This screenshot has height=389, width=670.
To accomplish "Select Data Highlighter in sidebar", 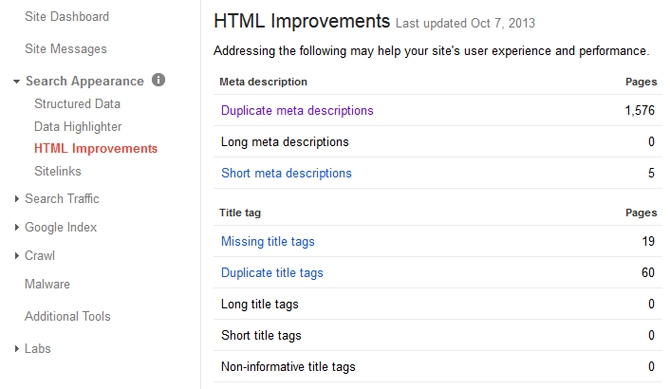I will pyautogui.click(x=78, y=127).
